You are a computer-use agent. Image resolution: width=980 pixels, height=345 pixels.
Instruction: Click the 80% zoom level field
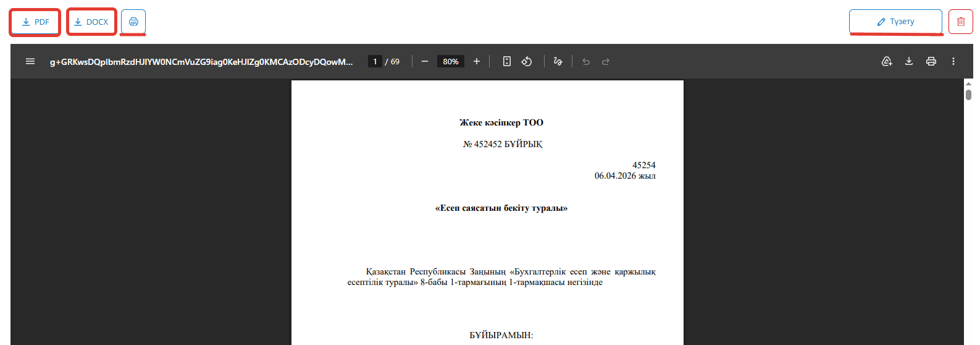click(x=451, y=61)
